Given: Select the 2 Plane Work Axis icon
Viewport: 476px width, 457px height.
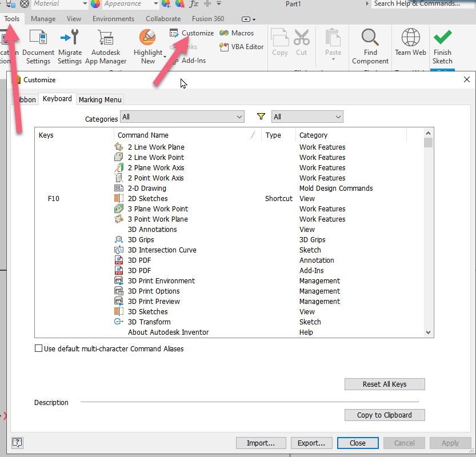Looking at the screenshot, I should click(x=119, y=167).
